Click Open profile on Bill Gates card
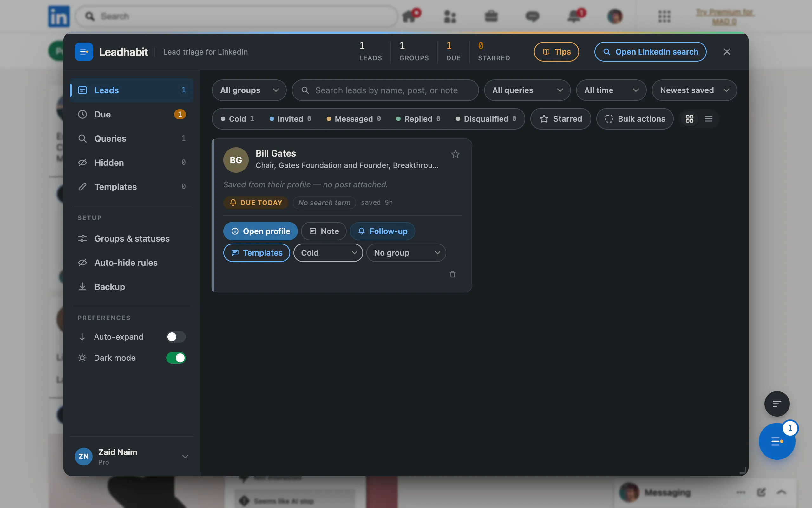 [260, 231]
